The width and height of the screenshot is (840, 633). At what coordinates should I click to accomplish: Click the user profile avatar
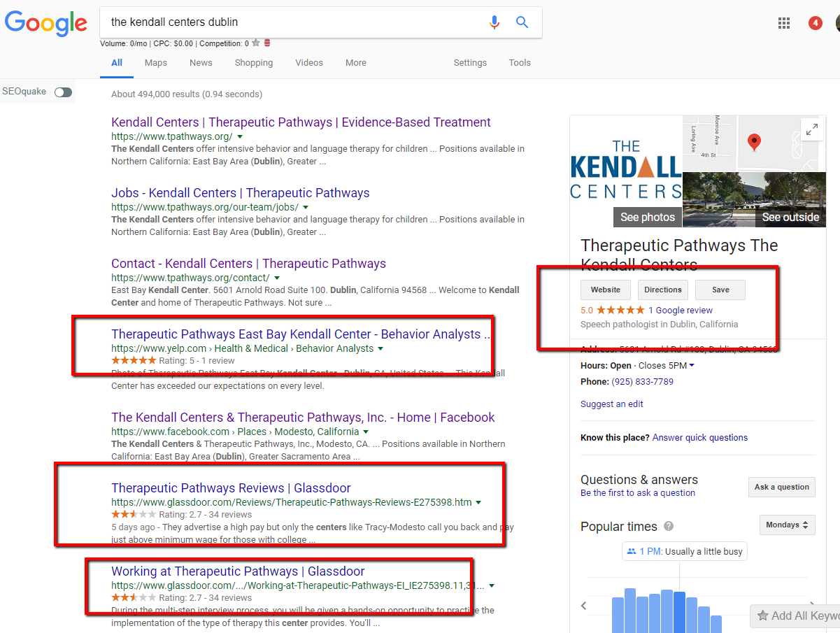coord(837,23)
